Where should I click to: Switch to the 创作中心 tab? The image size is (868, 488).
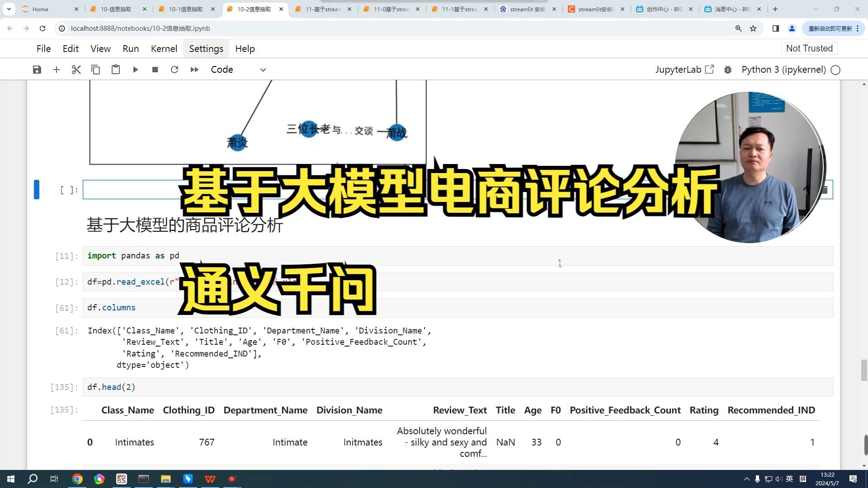664,9
